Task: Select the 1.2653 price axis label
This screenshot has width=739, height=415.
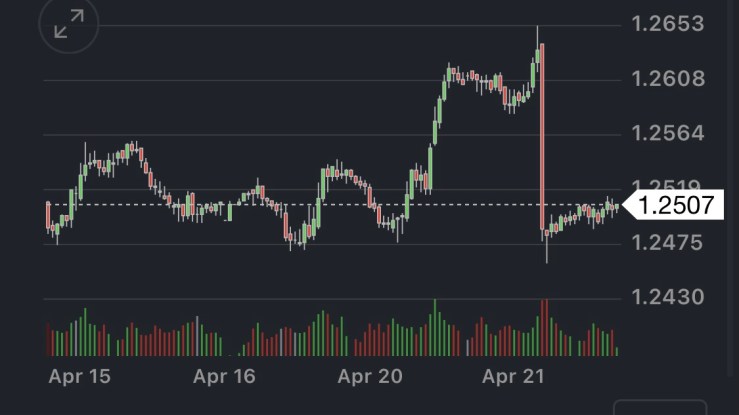Action: point(668,23)
